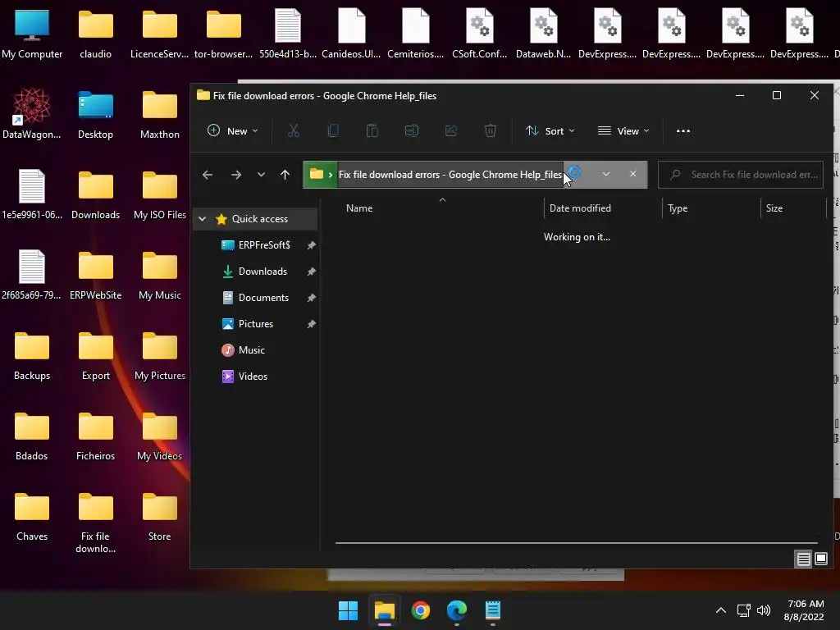Select the Chaves desktop folder
This screenshot has height=630, width=840.
coord(32,516)
